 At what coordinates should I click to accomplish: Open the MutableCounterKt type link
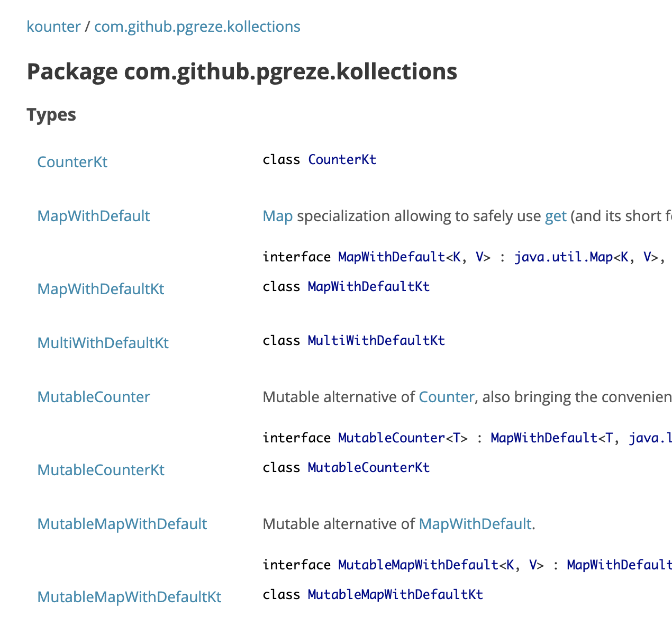click(101, 470)
